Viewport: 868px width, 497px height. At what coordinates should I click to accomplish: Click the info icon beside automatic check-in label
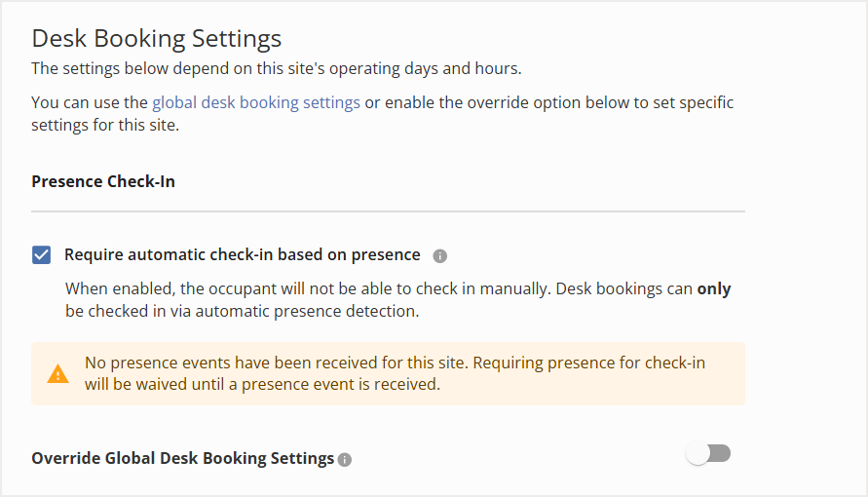point(439,256)
